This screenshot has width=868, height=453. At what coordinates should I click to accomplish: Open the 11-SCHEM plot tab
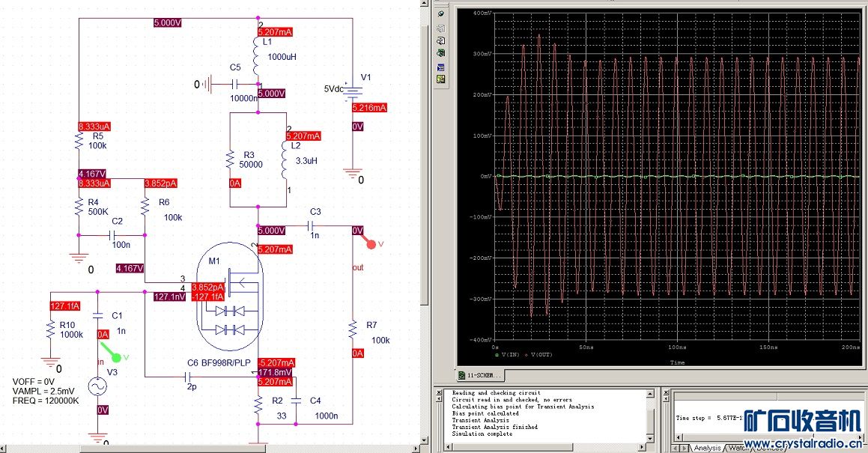479,375
